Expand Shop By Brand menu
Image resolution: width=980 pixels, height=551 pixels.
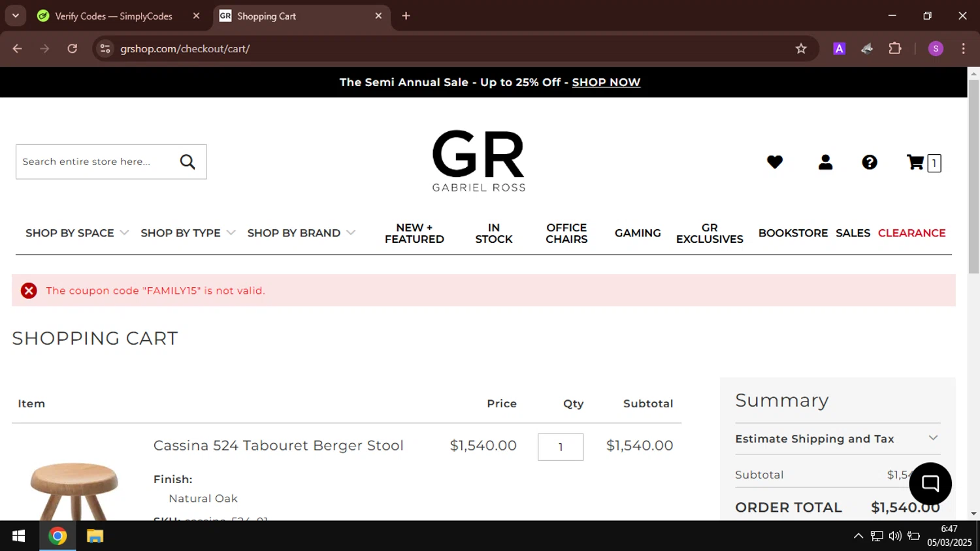click(x=301, y=233)
